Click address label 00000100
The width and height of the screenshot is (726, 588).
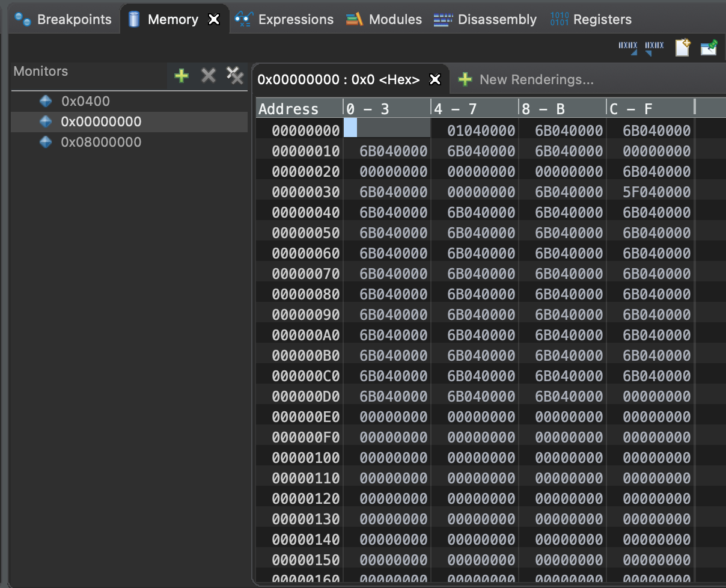pos(305,458)
